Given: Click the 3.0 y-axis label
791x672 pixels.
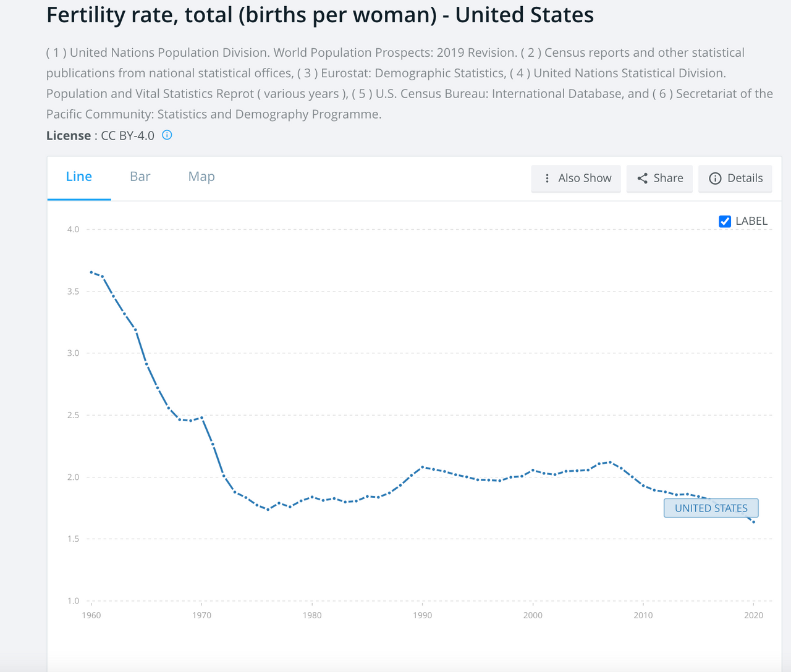Looking at the screenshot, I should click(x=73, y=353).
